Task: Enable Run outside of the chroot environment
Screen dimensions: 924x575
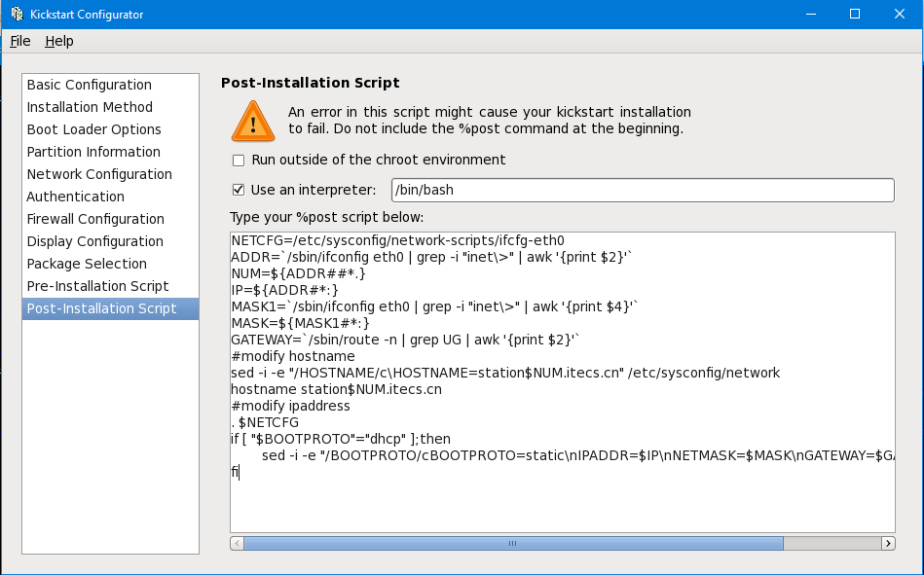Action: (x=239, y=160)
